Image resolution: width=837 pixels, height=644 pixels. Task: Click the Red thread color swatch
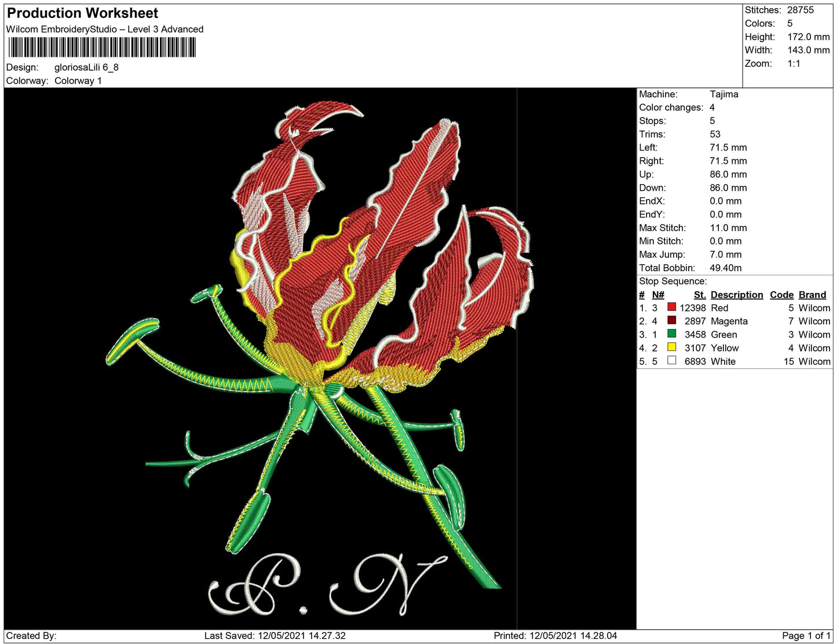[672, 308]
